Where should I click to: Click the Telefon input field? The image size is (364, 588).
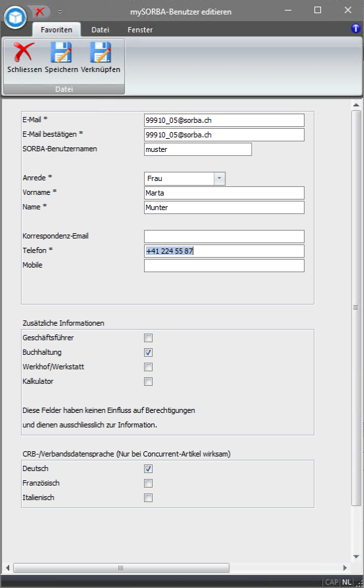(224, 251)
